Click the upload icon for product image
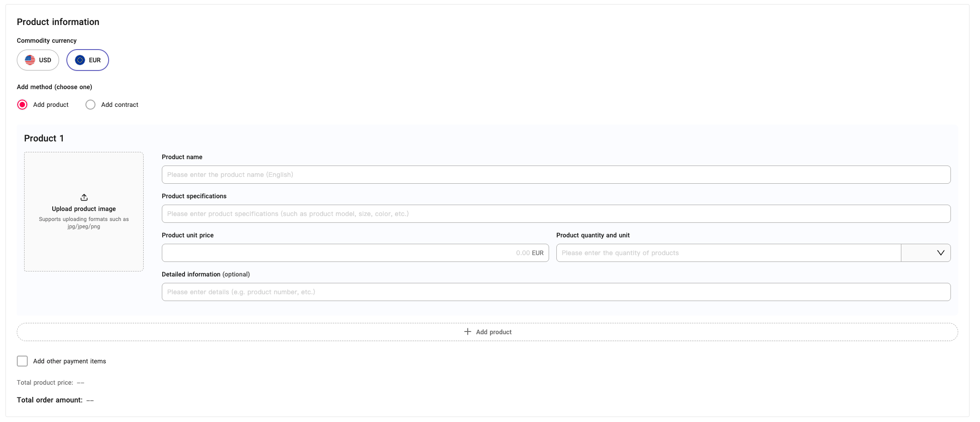Screen dimensions: 980x422 84,197
